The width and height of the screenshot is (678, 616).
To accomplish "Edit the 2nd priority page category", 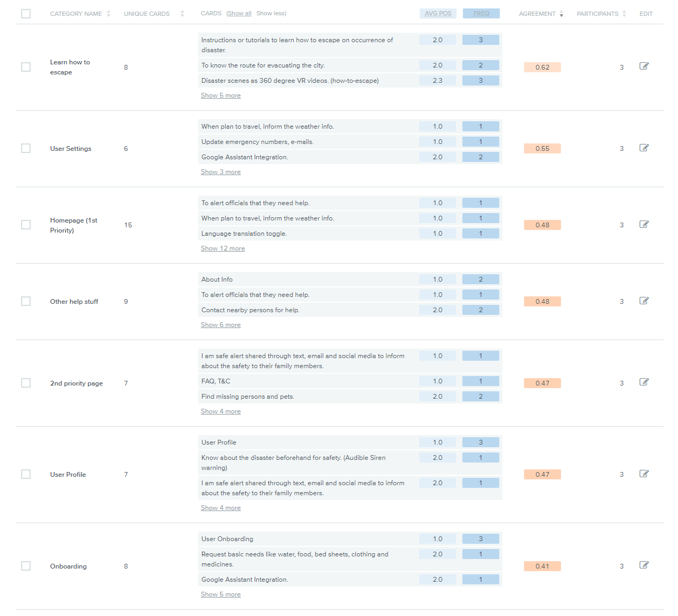I will [x=644, y=382].
